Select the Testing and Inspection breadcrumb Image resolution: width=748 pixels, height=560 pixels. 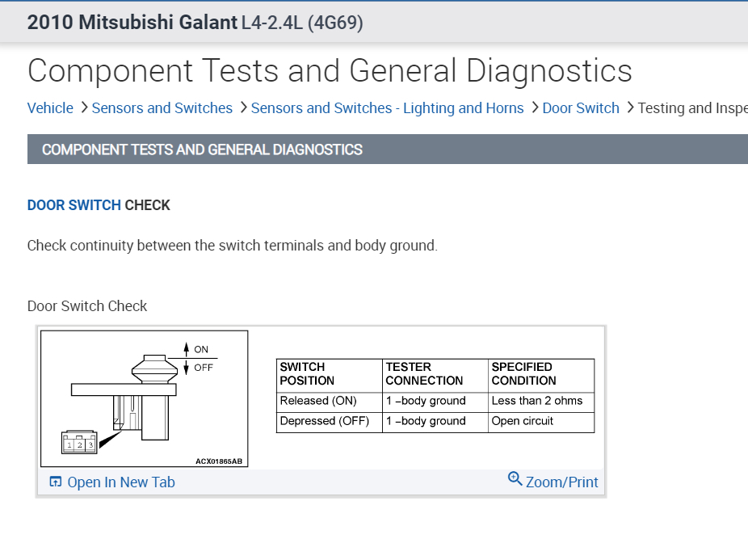(691, 108)
